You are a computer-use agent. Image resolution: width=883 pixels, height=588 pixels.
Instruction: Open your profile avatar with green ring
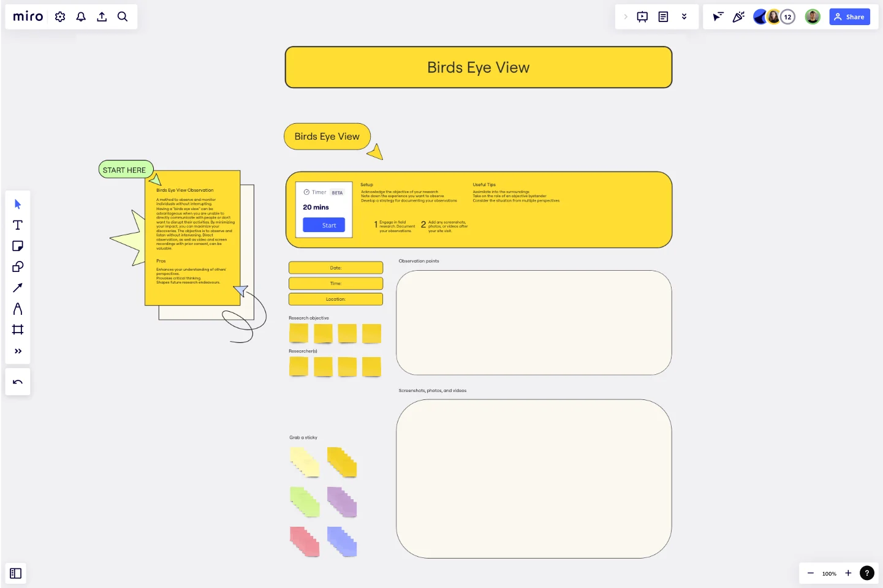[x=813, y=17]
